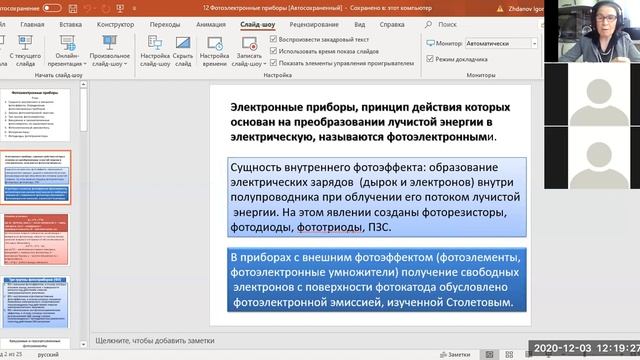Select the blue slide 4 thumbnail

[x=36, y=302]
